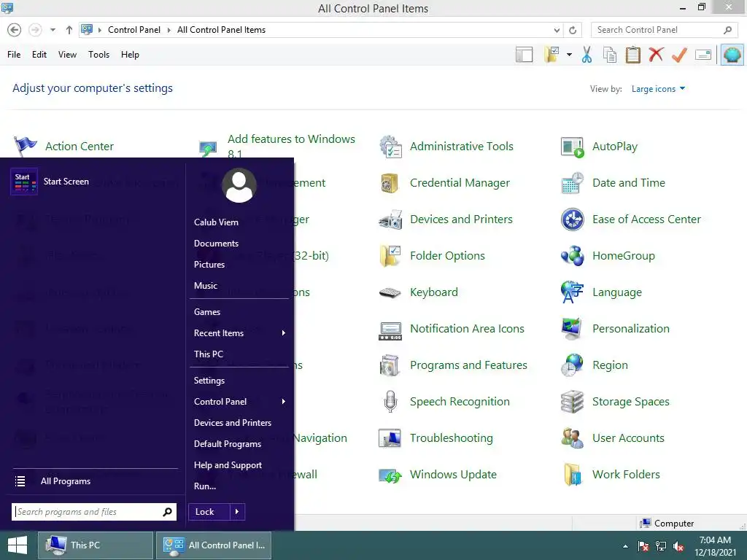Open the Devices and Printers icon in Control Panel
Screen dimensions: 747x560
[390, 219]
